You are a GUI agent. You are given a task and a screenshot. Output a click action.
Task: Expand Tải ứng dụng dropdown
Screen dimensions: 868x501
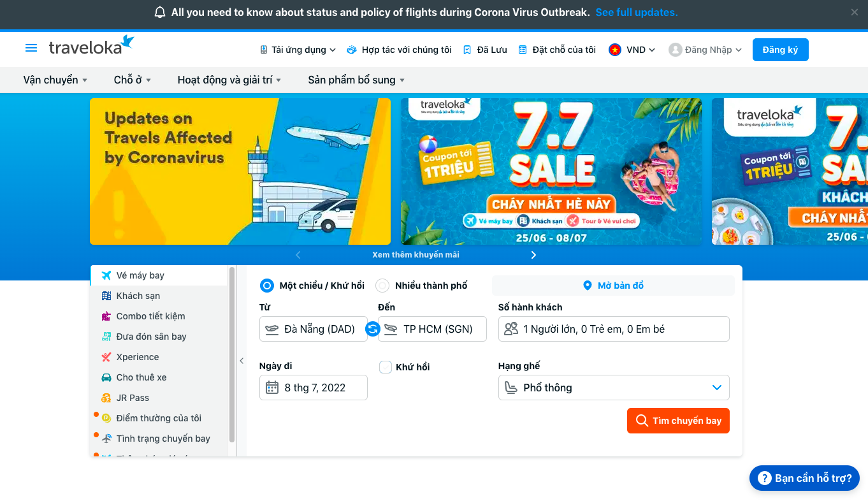point(297,50)
